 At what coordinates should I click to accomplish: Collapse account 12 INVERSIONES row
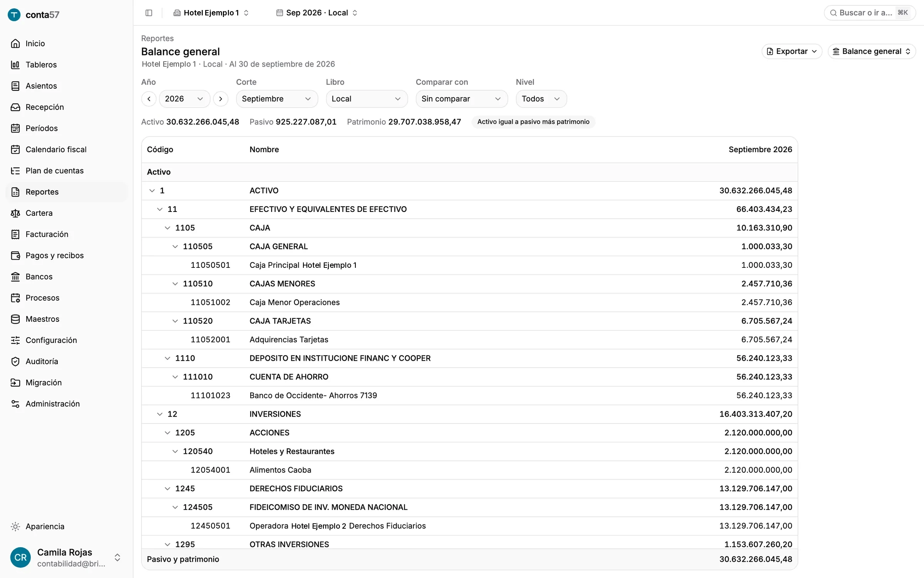tap(160, 414)
